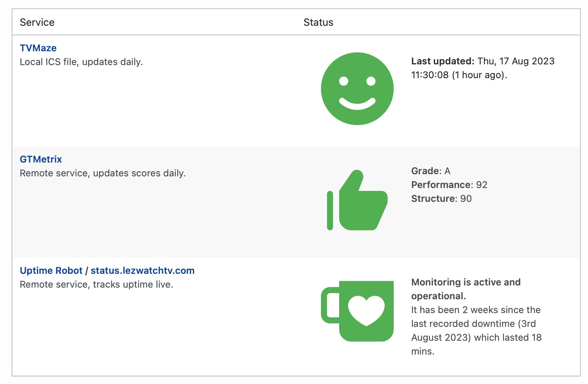Click the white heart inside the mug

(366, 310)
